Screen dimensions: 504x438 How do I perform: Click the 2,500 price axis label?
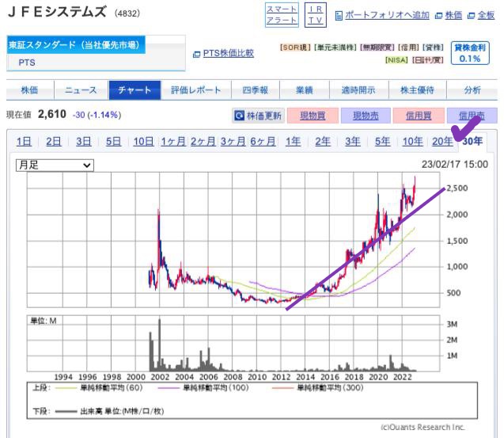point(457,189)
